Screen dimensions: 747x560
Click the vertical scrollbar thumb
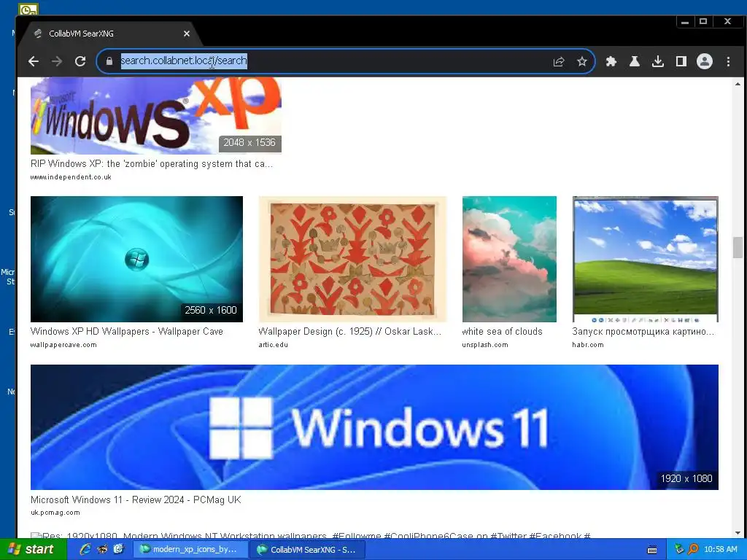tap(738, 247)
